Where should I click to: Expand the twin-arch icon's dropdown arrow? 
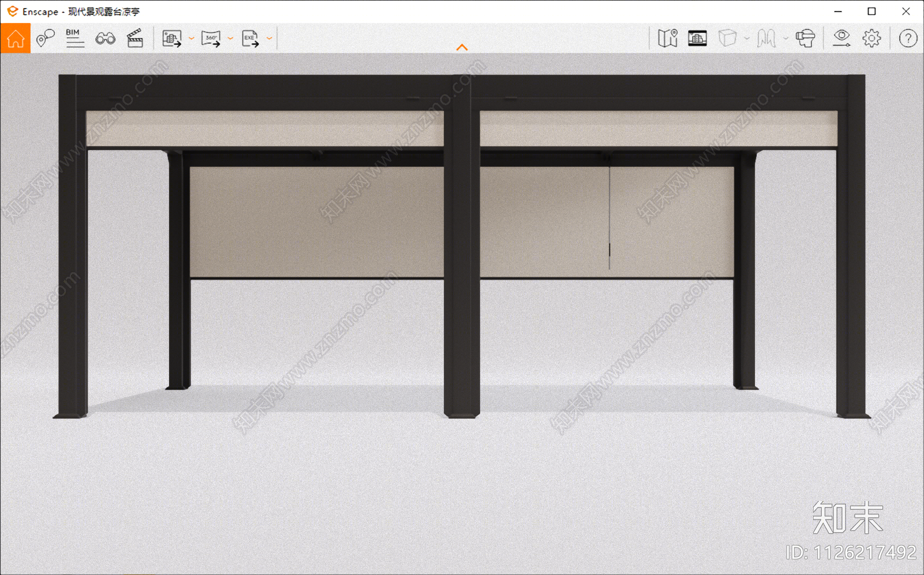tap(785, 39)
